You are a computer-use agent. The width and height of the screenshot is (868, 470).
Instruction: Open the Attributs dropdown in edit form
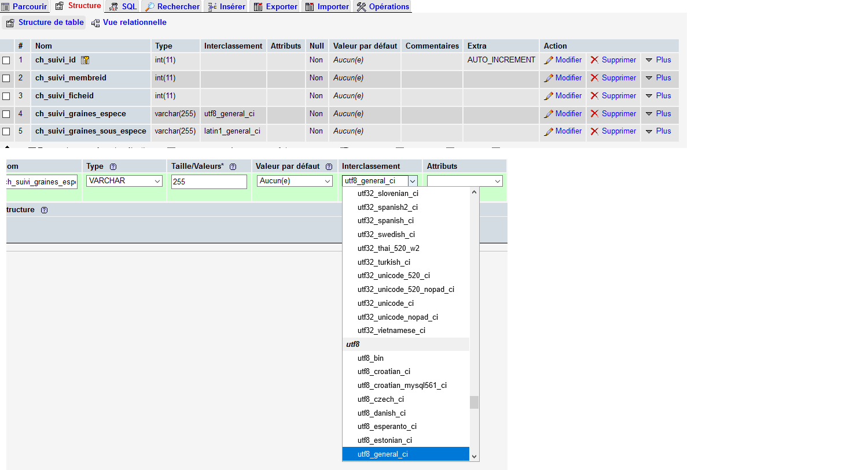pos(464,181)
